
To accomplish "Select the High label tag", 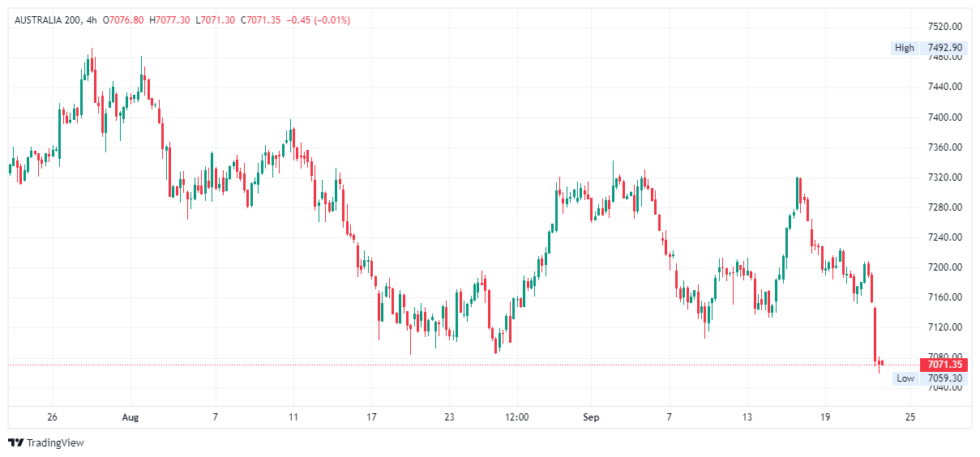I will (904, 48).
